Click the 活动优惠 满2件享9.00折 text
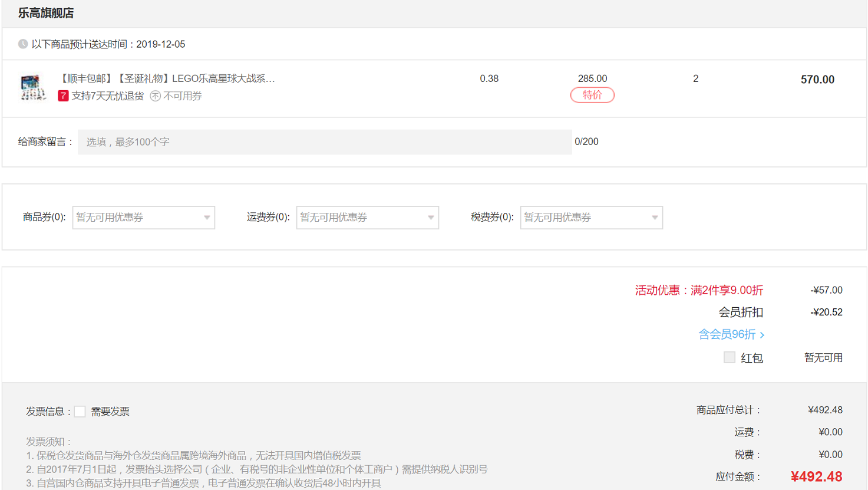This screenshot has height=490, width=868. 699,290
